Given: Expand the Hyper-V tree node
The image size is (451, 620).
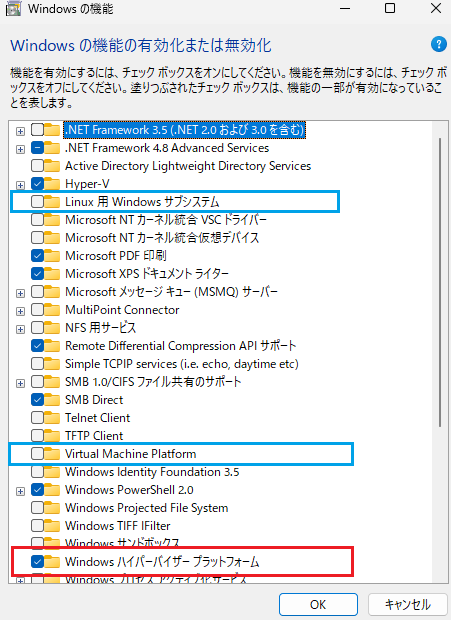Looking at the screenshot, I should (20, 185).
